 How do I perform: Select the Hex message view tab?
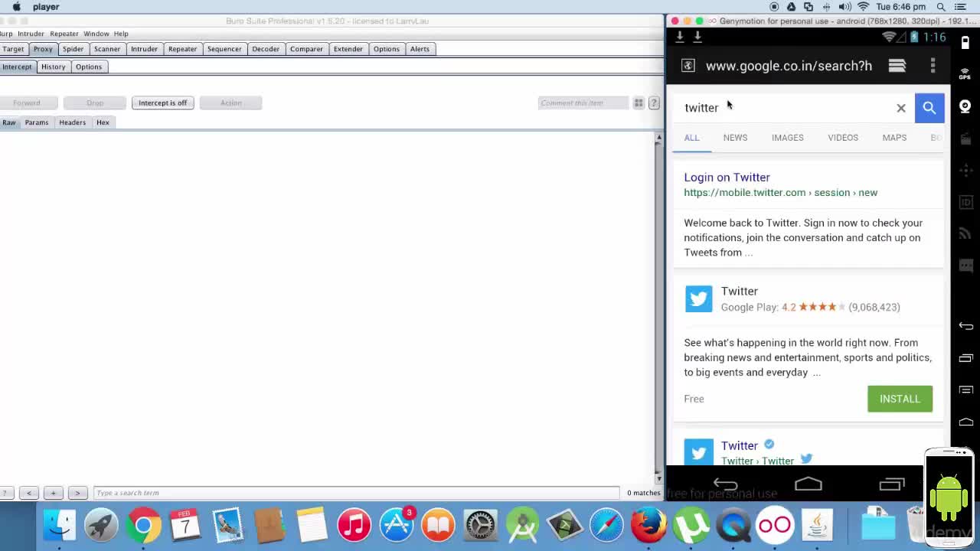(103, 122)
